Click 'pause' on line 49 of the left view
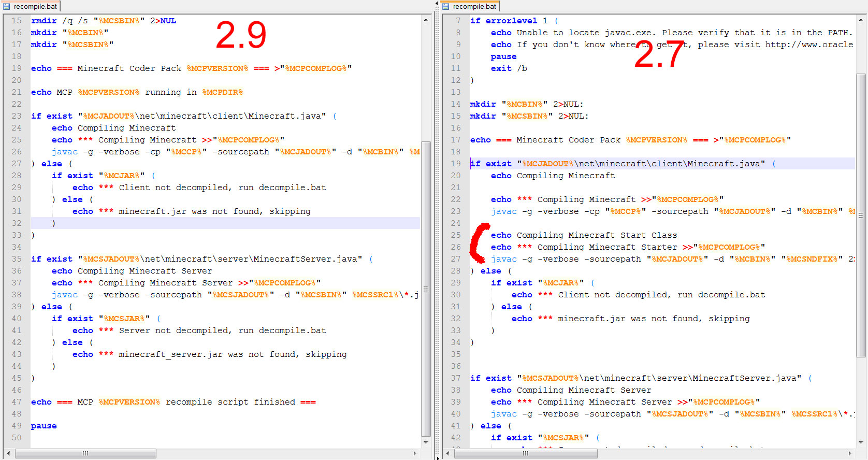This screenshot has height=460, width=868. tap(44, 426)
